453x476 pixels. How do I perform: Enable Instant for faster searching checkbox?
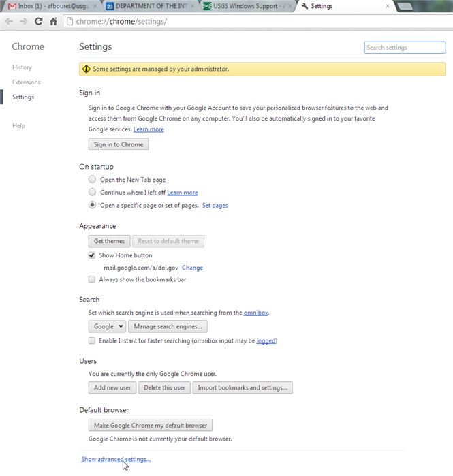[x=92, y=340]
